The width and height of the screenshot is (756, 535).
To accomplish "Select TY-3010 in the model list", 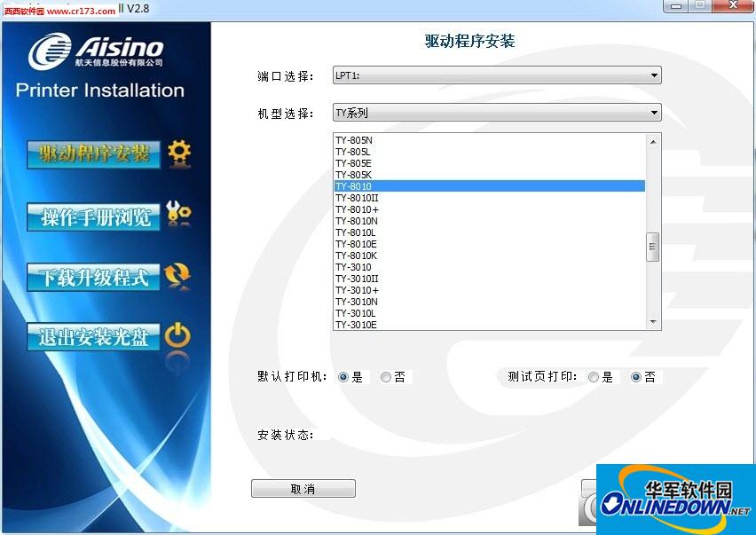I will (x=490, y=268).
